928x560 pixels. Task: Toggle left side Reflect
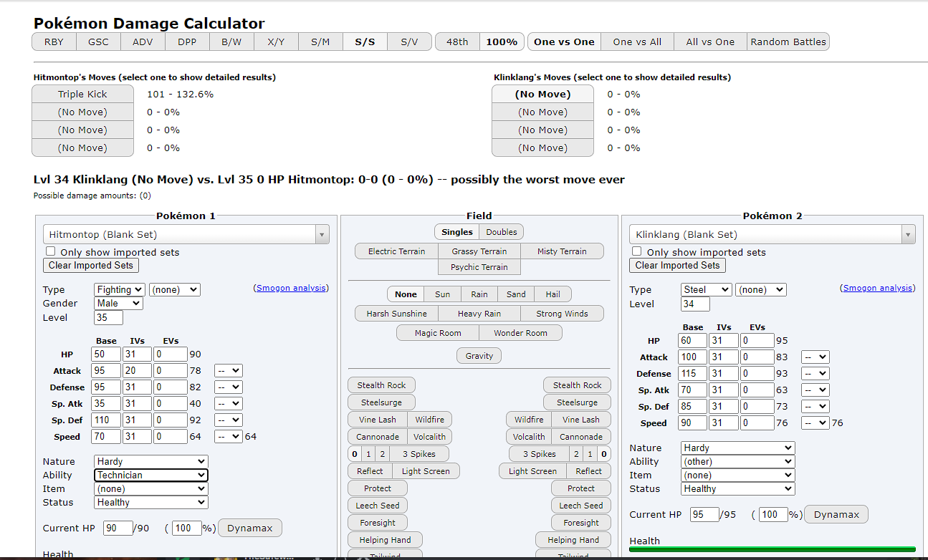click(x=370, y=471)
